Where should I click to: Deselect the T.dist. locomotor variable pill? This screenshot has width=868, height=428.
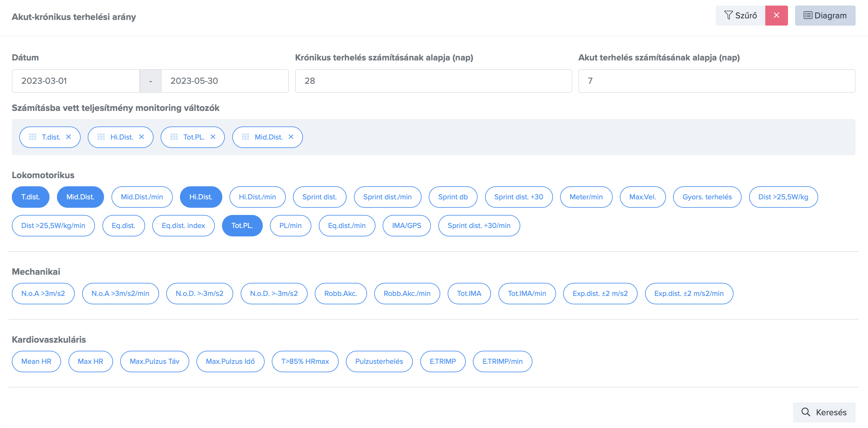pos(30,197)
